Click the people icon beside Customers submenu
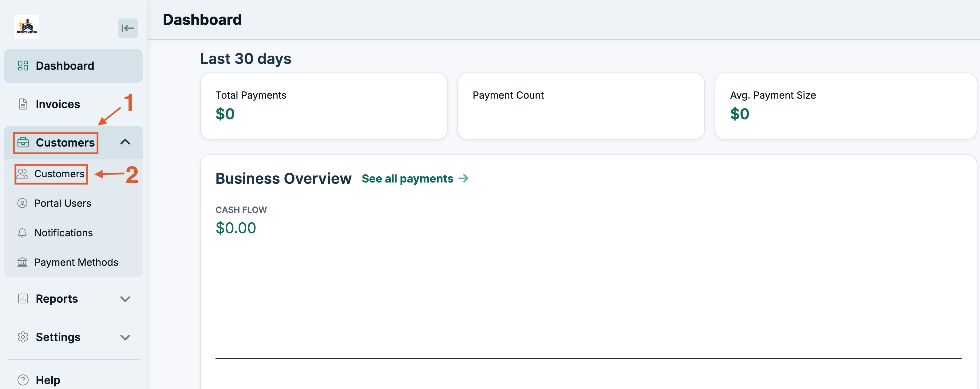The width and height of the screenshot is (980, 389). tap(22, 174)
